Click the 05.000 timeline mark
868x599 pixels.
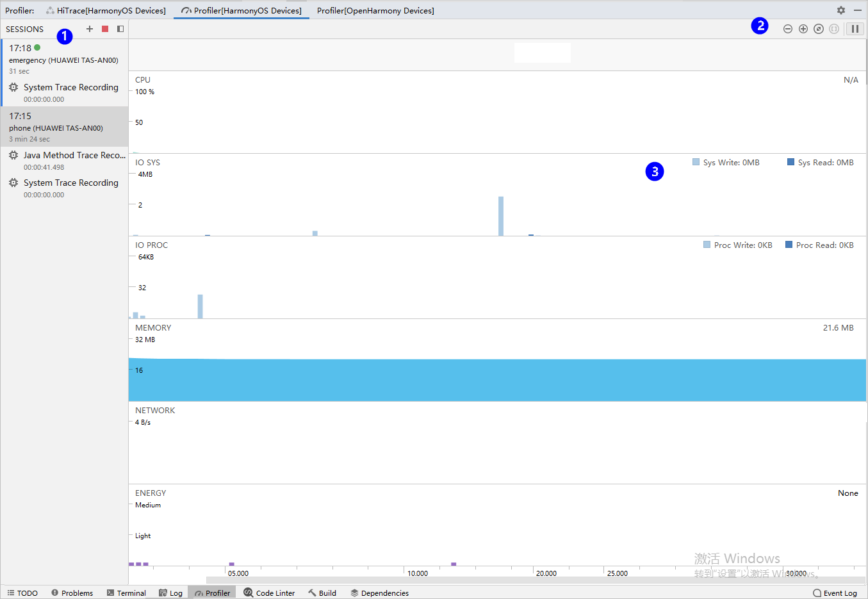click(238, 573)
